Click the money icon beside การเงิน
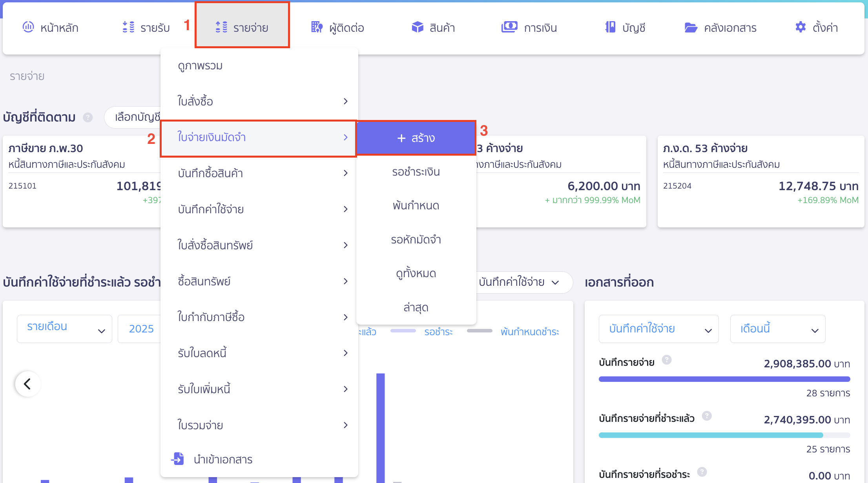This screenshot has height=483, width=868. [509, 27]
